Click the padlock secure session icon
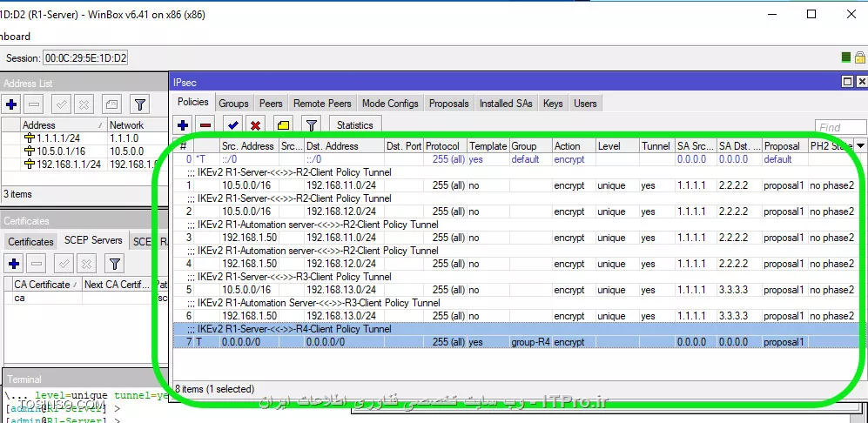Image resolution: width=868 pixels, height=423 pixels. coord(859,57)
